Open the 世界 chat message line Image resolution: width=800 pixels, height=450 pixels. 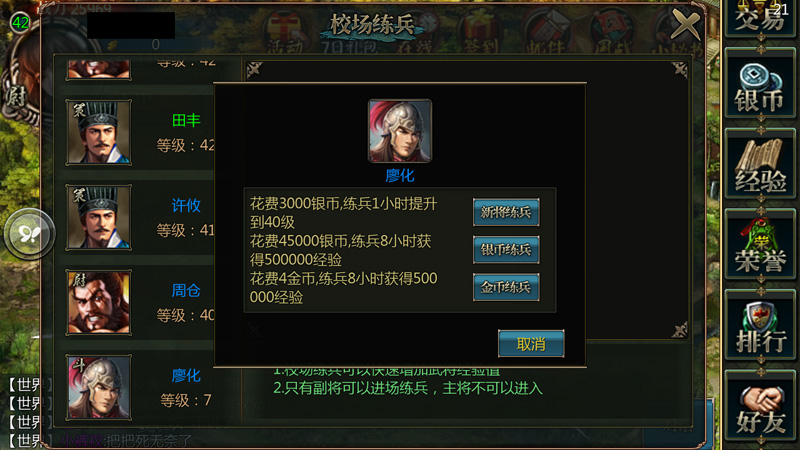point(100,440)
